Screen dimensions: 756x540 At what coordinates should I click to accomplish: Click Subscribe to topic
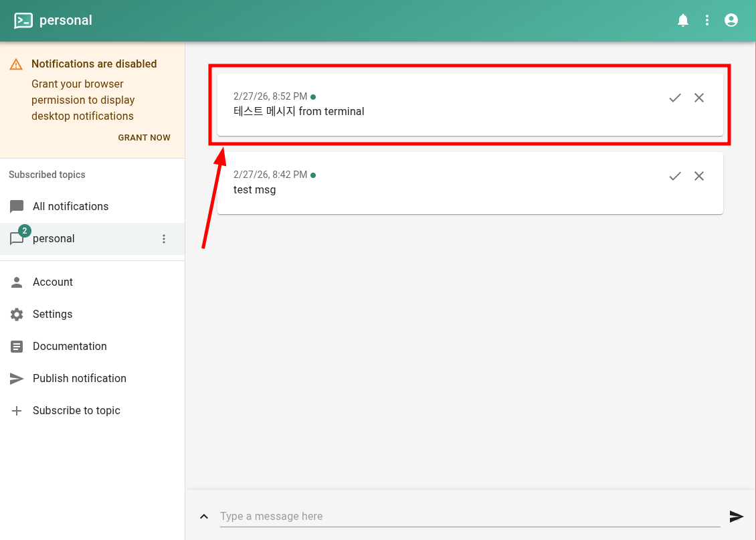(x=76, y=411)
